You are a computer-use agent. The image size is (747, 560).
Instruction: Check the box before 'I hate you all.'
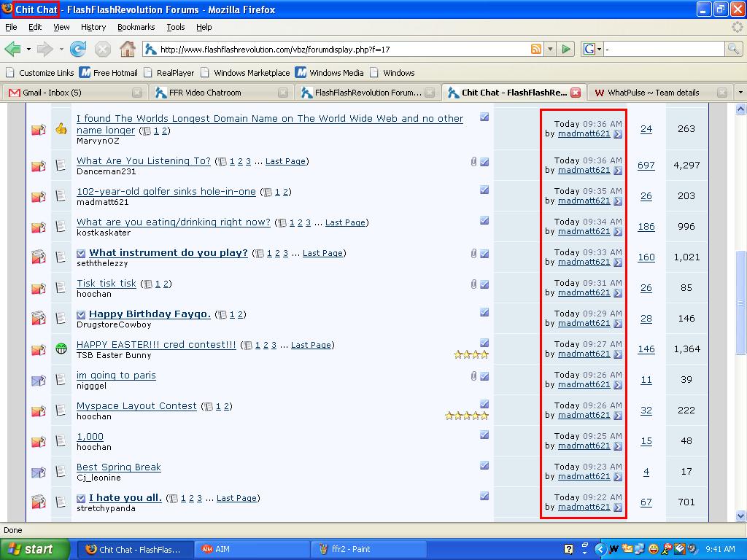[81, 499]
